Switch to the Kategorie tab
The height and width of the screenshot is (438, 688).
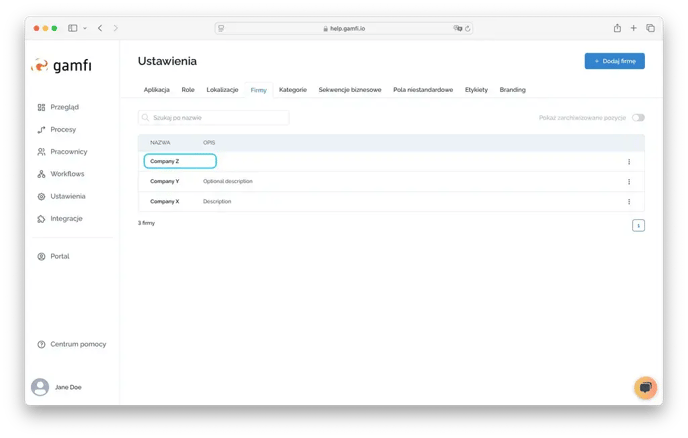[293, 90]
